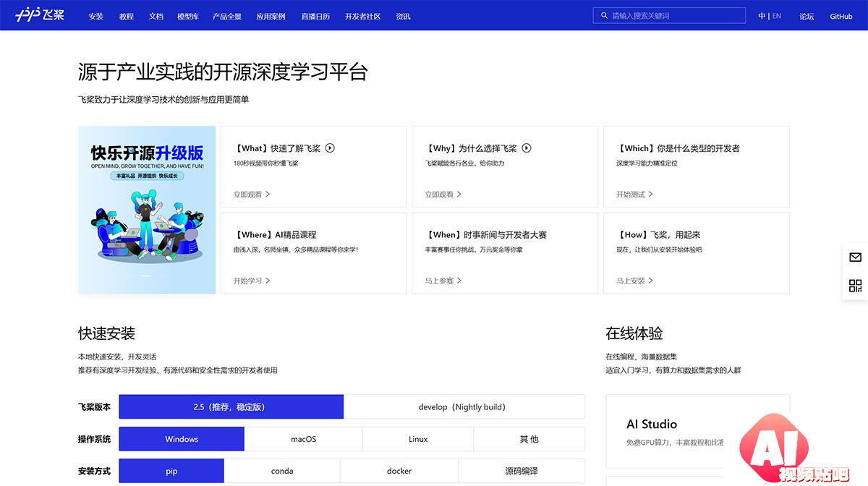Click 马上安装 under 【How】 card
This screenshot has height=486, width=868.
635,281
